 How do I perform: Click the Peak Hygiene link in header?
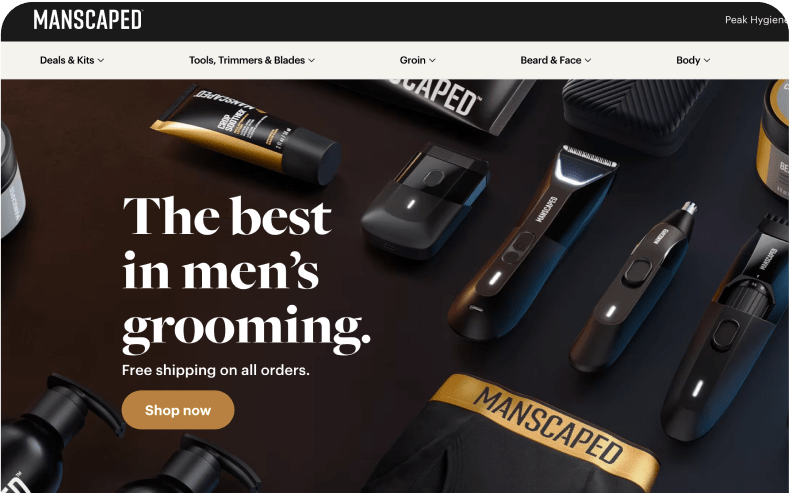tap(756, 20)
